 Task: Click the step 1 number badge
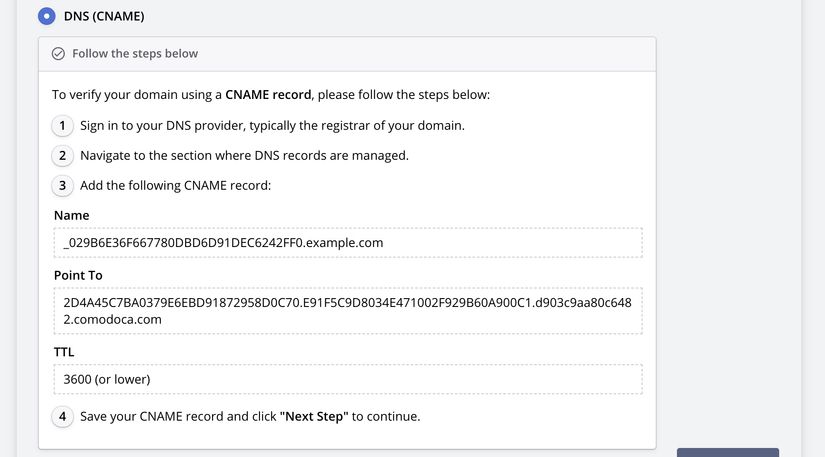coord(63,126)
